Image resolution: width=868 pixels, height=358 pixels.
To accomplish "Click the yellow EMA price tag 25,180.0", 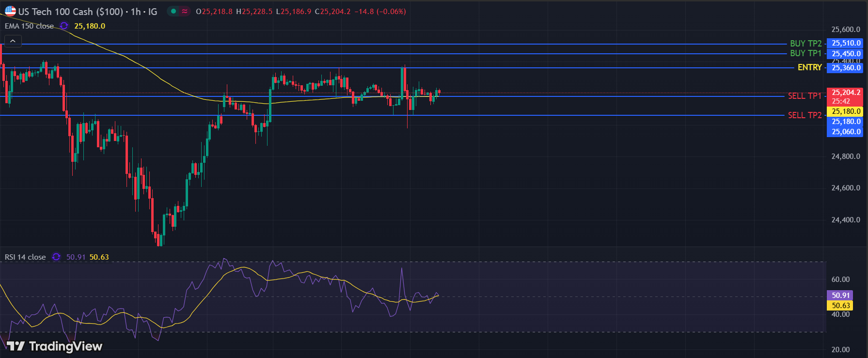I will pyautogui.click(x=846, y=111).
